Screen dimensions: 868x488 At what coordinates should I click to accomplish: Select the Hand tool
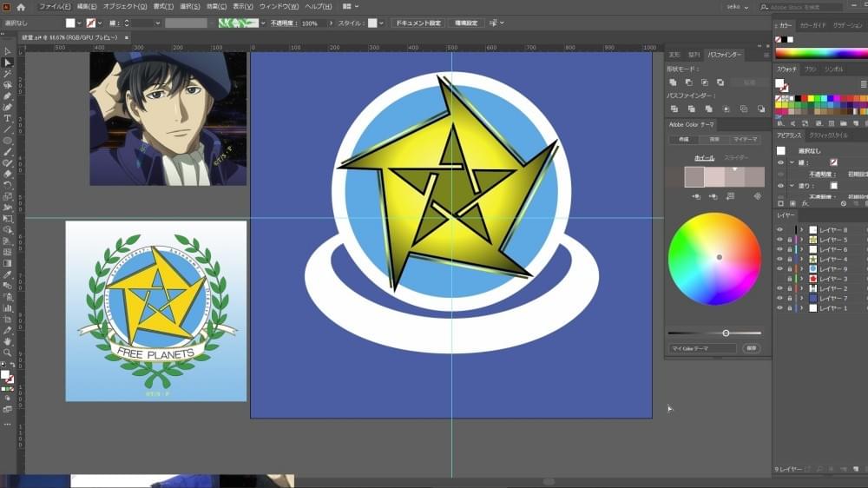point(8,341)
